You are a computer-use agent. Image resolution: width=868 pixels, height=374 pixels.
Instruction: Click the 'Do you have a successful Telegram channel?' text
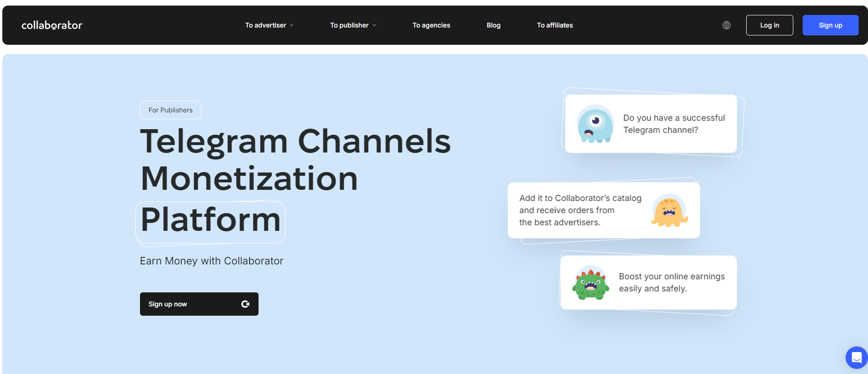pos(674,124)
